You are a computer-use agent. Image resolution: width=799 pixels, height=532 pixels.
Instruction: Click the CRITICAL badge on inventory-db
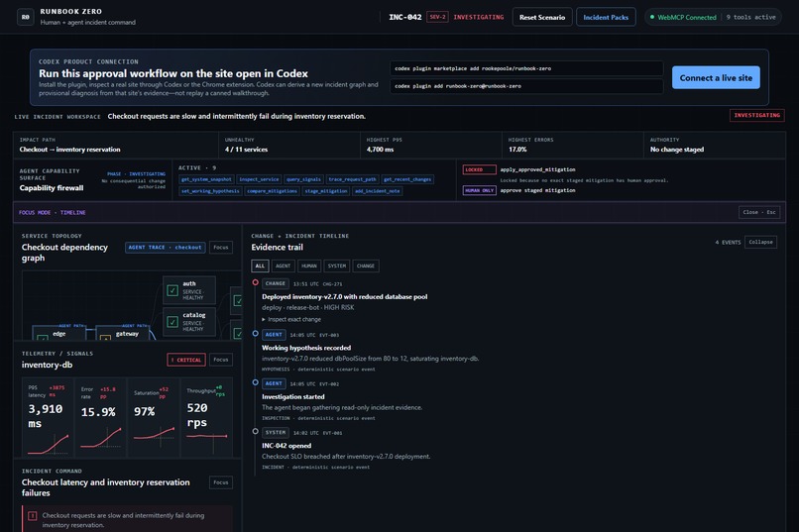click(x=186, y=360)
